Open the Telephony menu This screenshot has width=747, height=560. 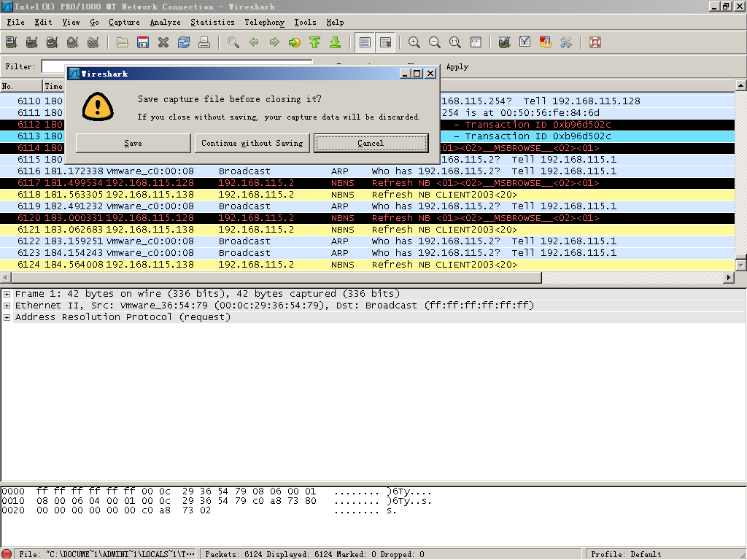(264, 23)
